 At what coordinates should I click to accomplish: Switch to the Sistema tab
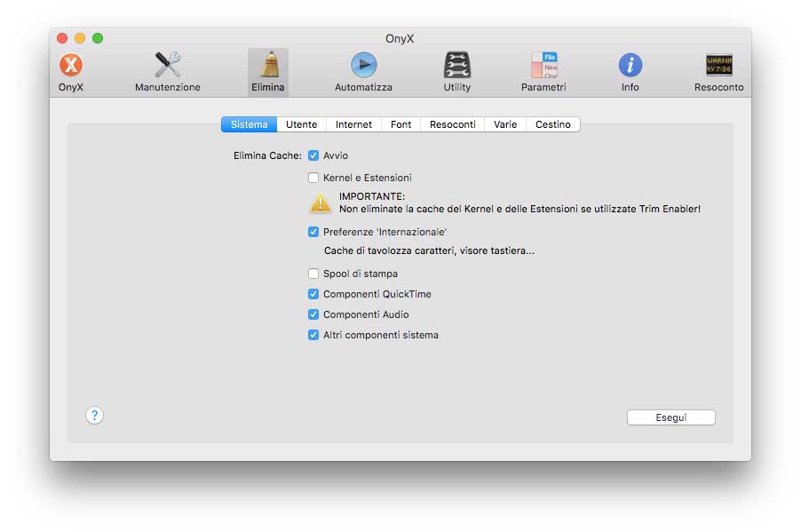[249, 124]
